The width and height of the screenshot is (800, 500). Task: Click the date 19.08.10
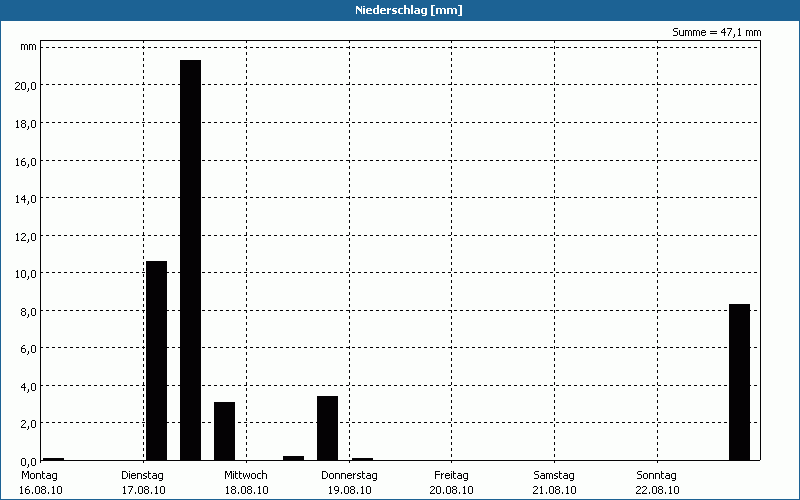349,490
